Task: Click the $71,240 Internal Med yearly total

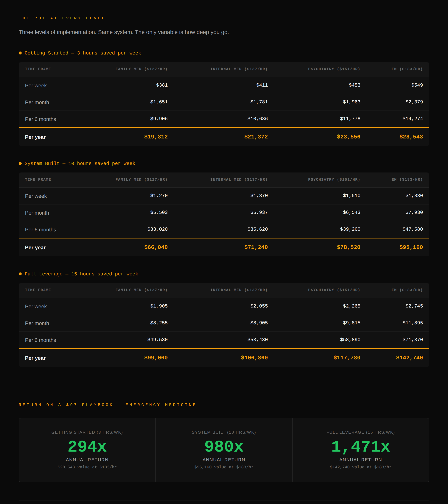Action: (256, 247)
